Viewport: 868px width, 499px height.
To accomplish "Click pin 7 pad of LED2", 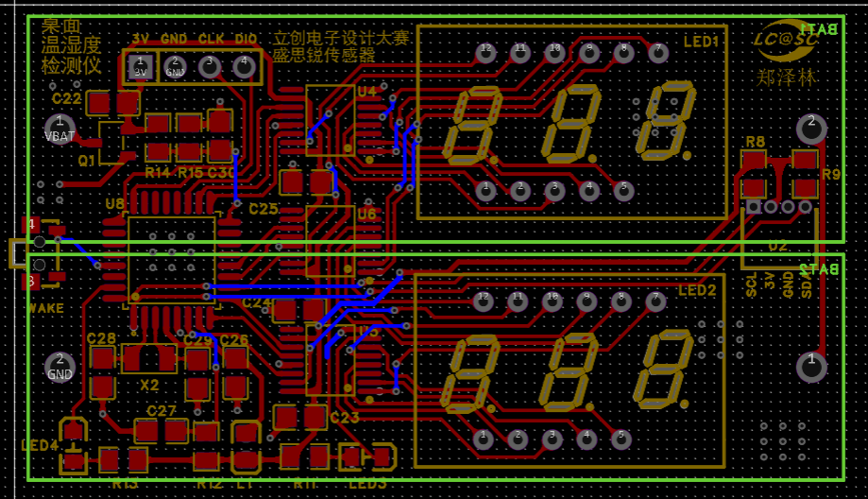I will [x=656, y=301].
